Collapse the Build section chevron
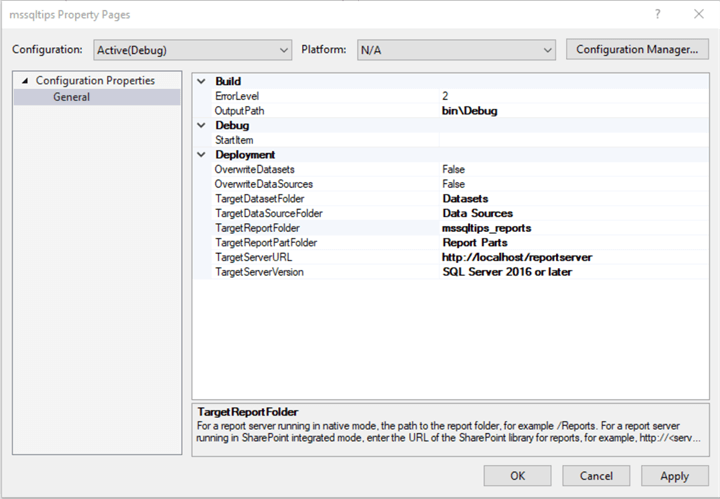The width and height of the screenshot is (720, 499). coord(201,81)
